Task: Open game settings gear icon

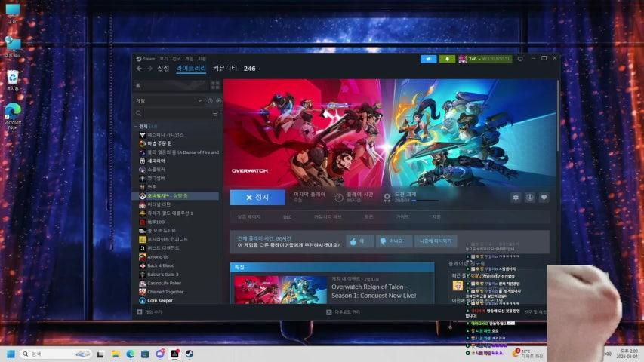Action: (x=516, y=198)
